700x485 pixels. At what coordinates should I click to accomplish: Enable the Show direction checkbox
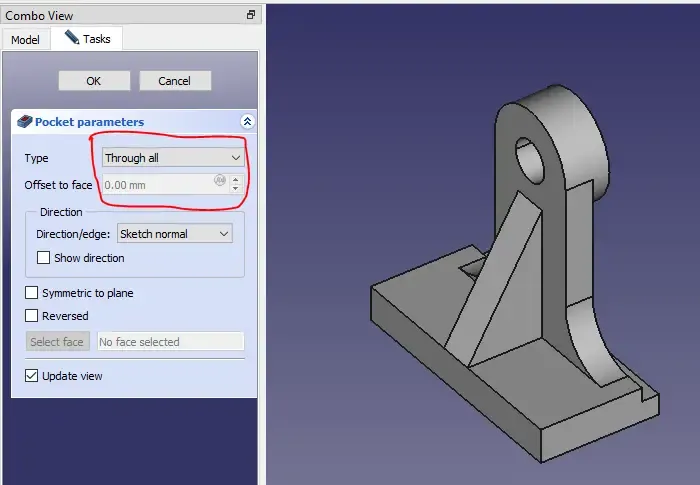(43, 258)
